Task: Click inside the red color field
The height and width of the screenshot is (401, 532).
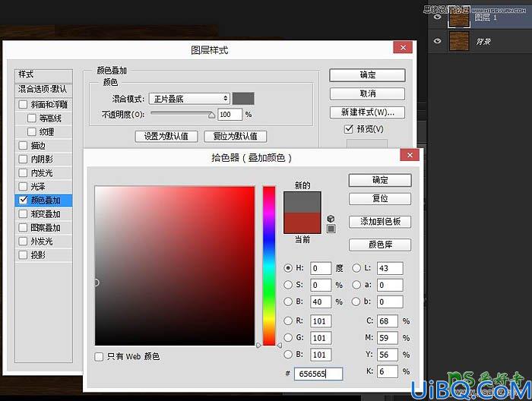Action: point(175,266)
